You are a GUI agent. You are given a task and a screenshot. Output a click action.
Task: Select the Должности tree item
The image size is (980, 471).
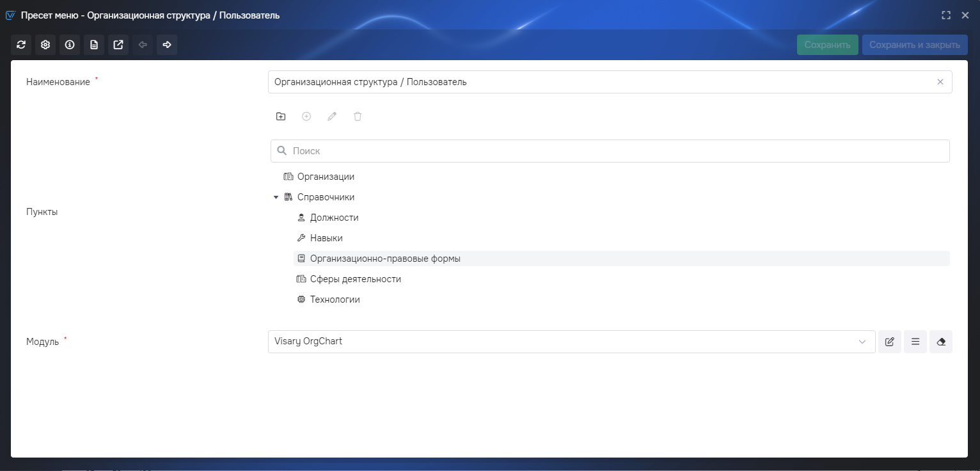334,218
